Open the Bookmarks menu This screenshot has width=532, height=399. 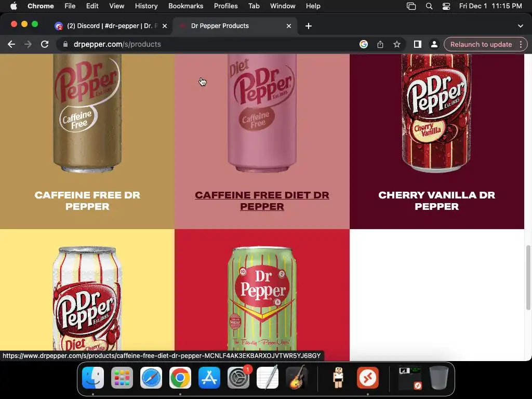pyautogui.click(x=185, y=6)
